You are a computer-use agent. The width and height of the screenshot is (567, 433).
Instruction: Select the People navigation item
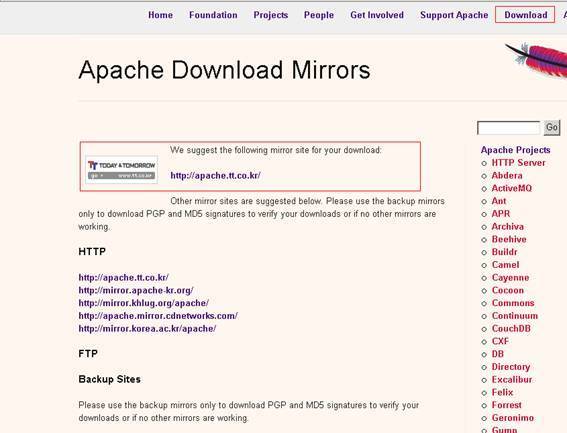319,15
